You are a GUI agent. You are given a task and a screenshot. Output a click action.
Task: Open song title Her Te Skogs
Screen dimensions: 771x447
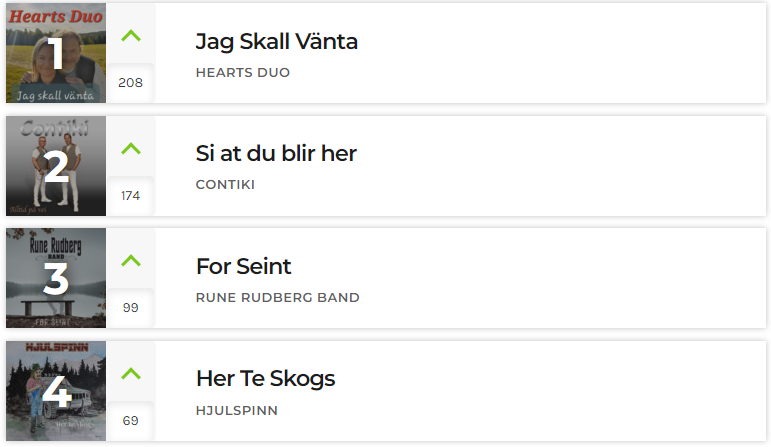pyautogui.click(x=266, y=379)
